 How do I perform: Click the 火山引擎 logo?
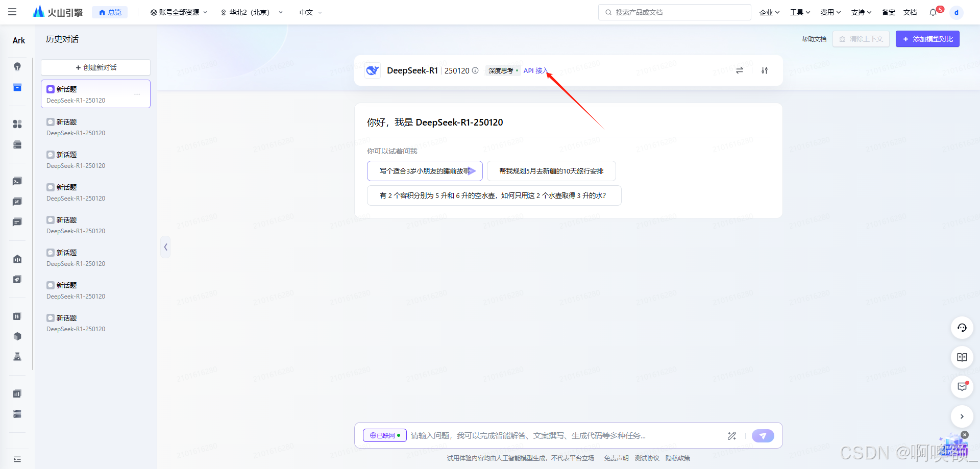click(58, 12)
